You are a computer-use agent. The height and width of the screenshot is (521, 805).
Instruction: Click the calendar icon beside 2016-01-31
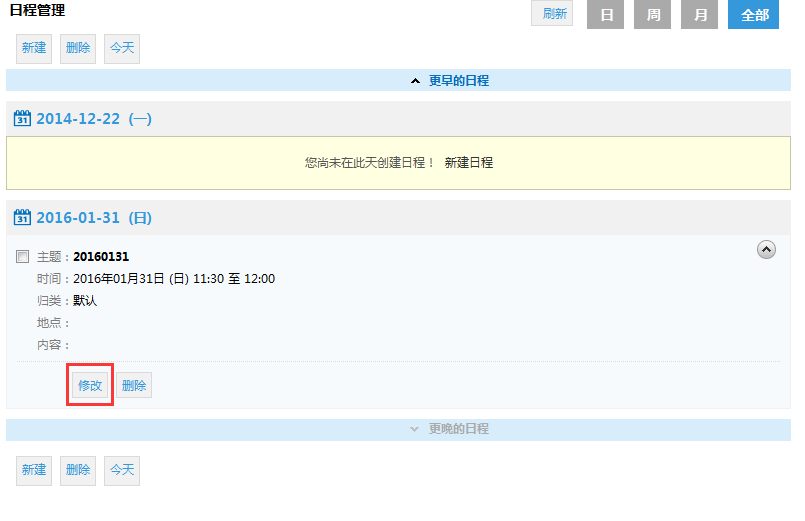tap(22, 218)
